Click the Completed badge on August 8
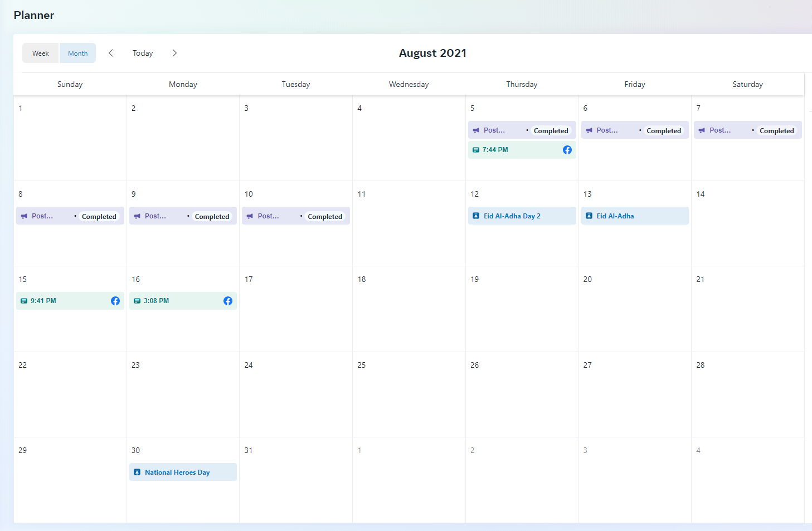 tap(99, 217)
